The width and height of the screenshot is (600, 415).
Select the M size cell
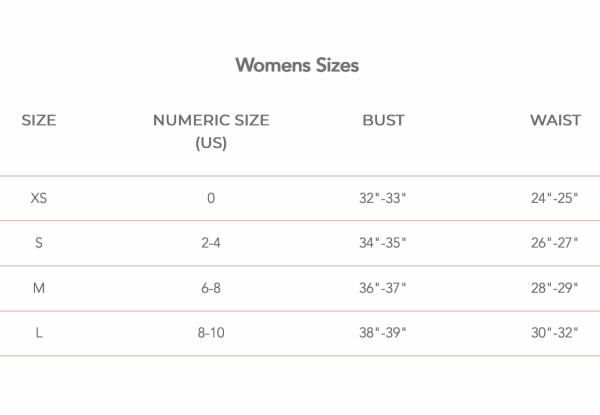[x=39, y=288]
